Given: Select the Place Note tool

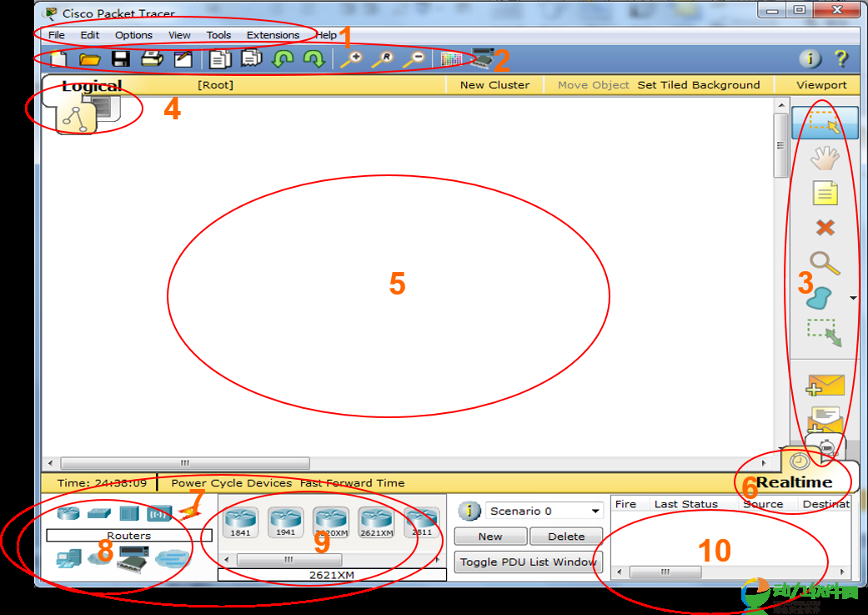Looking at the screenshot, I should 825,194.
